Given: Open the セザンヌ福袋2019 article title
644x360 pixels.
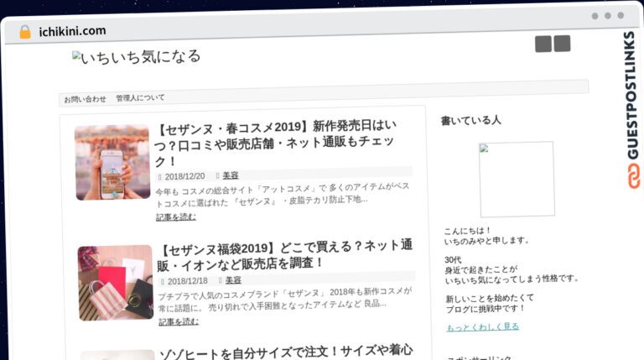Looking at the screenshot, I should [x=284, y=255].
